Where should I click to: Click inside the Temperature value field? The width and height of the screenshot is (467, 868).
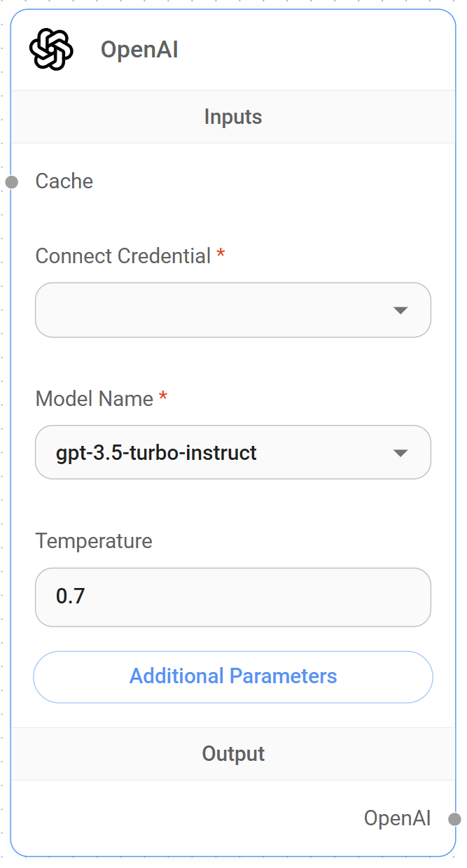233,597
